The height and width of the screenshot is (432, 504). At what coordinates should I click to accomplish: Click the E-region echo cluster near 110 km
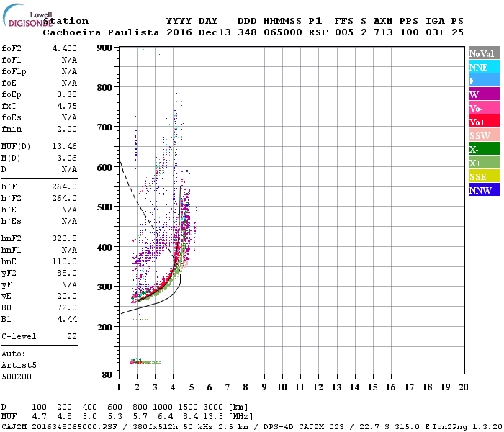click(x=145, y=362)
